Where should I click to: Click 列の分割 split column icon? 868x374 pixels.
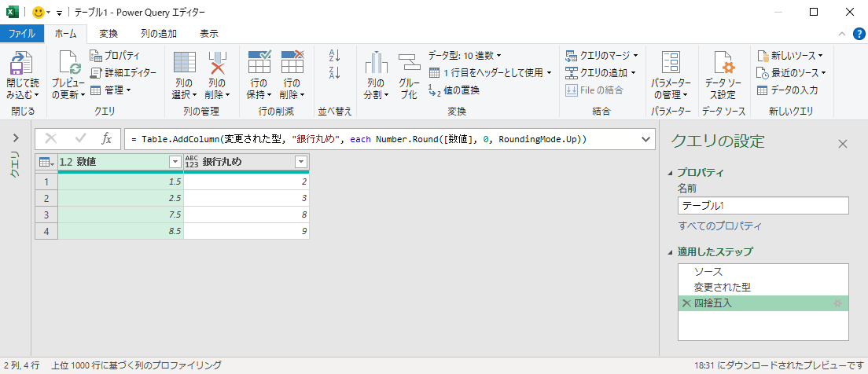click(x=376, y=62)
